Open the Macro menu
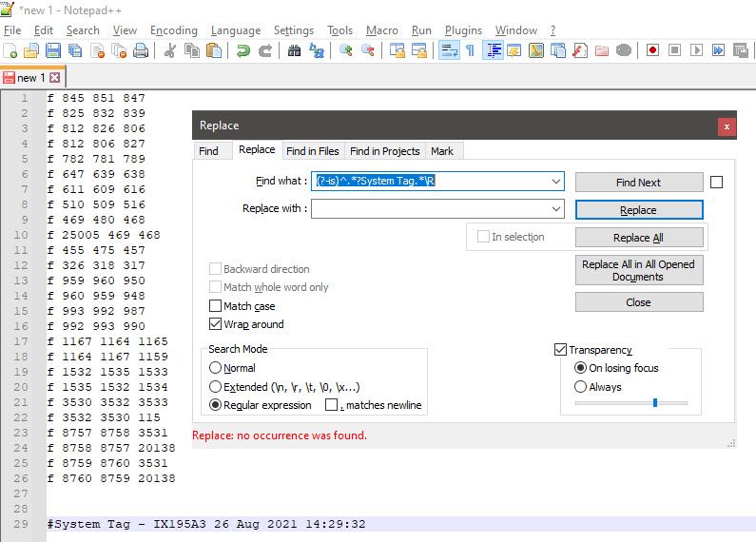The height and width of the screenshot is (542, 756). 382,30
